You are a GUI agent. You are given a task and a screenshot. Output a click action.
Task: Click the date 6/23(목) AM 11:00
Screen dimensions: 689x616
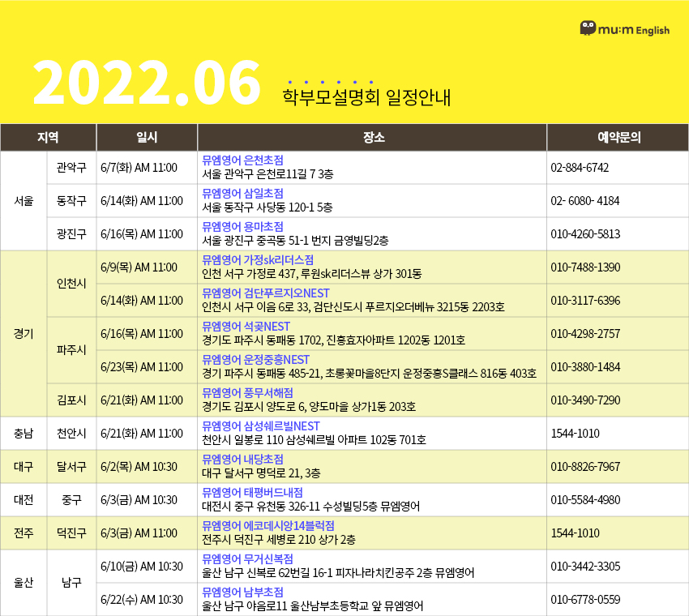(142, 367)
